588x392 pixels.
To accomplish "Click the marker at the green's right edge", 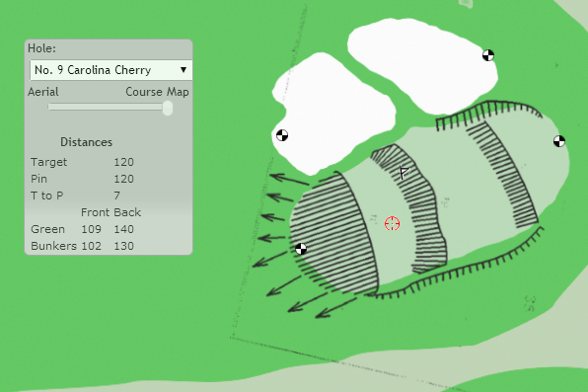I will (559, 141).
